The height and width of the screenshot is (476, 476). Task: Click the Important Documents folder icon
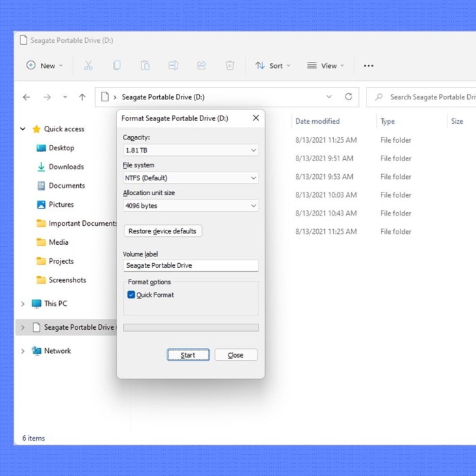pos(41,224)
